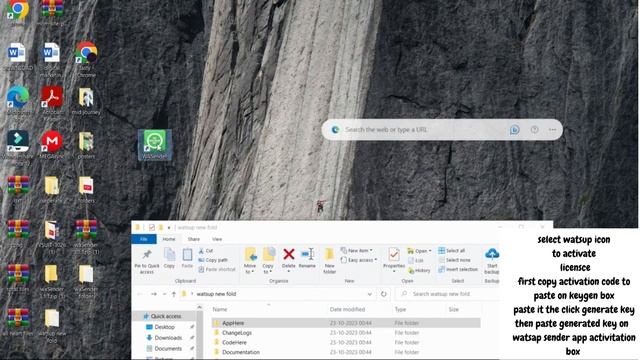This screenshot has width=640, height=360.
Task: Click the navigation pane scroll-up arrow
Action: [x=200, y=307]
